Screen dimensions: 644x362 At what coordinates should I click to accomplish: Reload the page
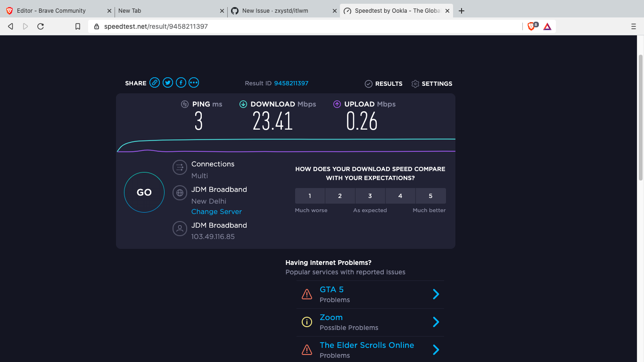41,26
